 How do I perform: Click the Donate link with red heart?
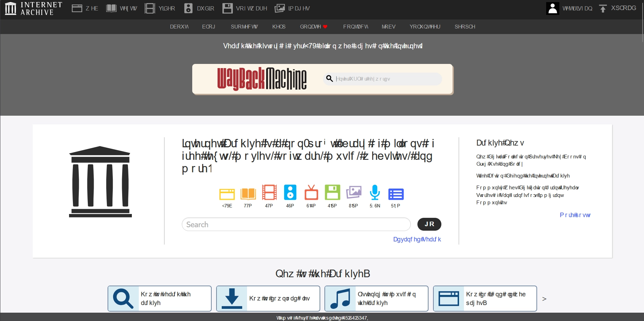click(314, 27)
